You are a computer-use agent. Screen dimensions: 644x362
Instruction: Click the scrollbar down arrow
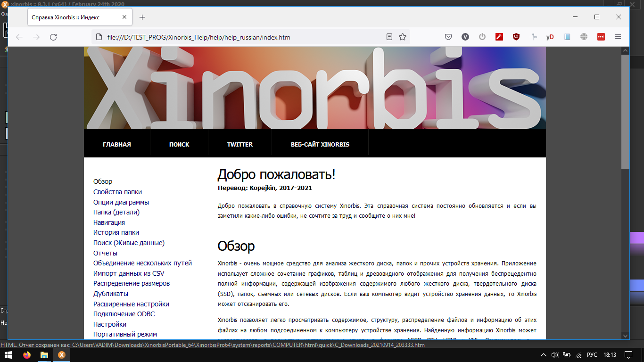(x=625, y=336)
